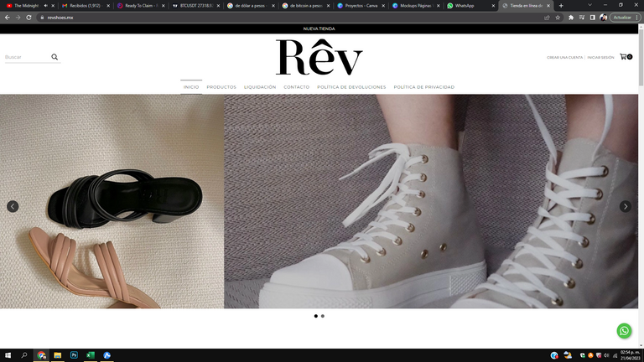Click the sandals image in the banner
The width and height of the screenshot is (644, 362).
112,201
